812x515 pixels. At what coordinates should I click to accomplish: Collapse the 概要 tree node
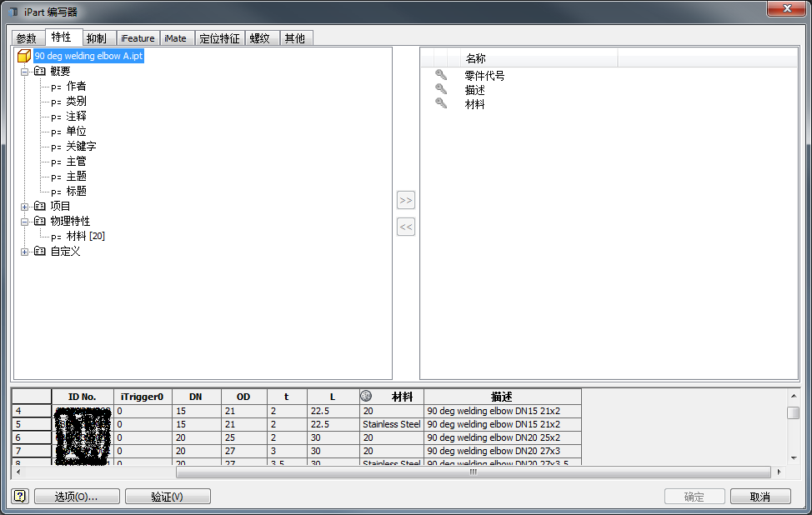coord(25,72)
